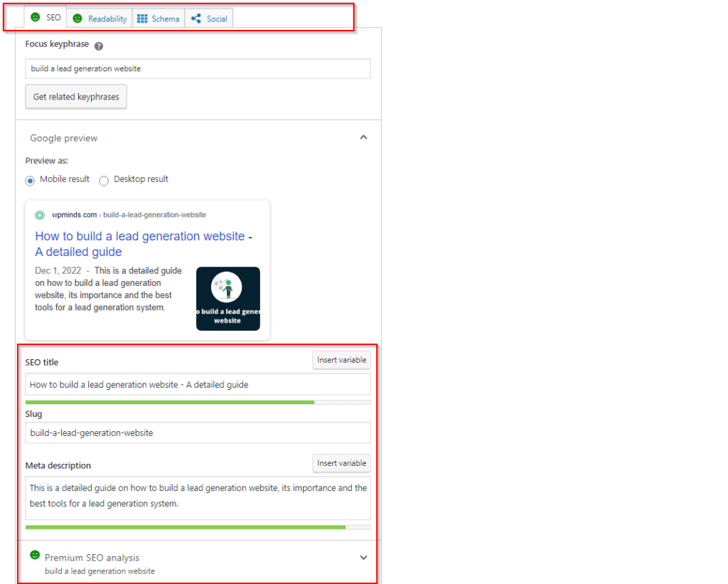
Task: Click the preview title link
Action: (x=144, y=244)
